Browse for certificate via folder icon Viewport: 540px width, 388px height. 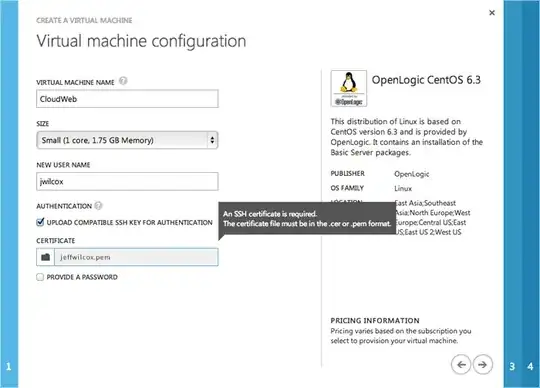point(45,257)
